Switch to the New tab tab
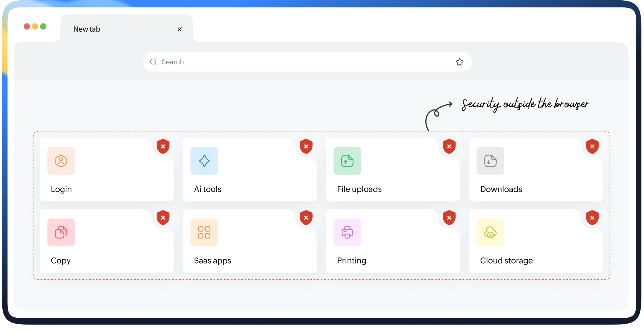644x332 pixels. coord(126,29)
